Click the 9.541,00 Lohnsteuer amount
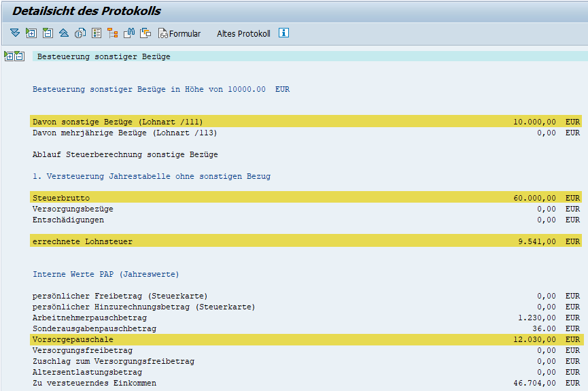 click(x=537, y=241)
